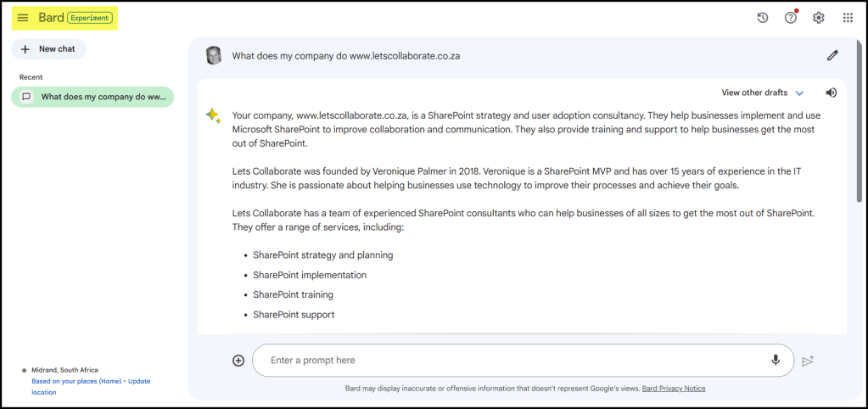Select recent chat 'What does my company do'
The height and width of the screenshot is (409, 868).
[x=92, y=97]
